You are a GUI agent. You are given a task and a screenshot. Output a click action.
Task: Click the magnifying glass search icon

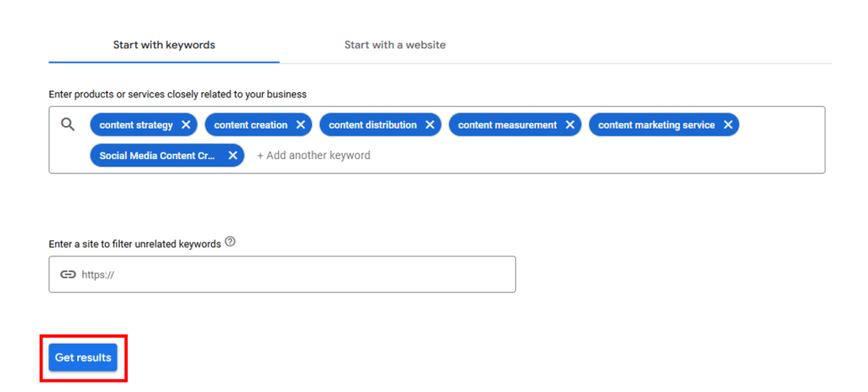tap(69, 124)
